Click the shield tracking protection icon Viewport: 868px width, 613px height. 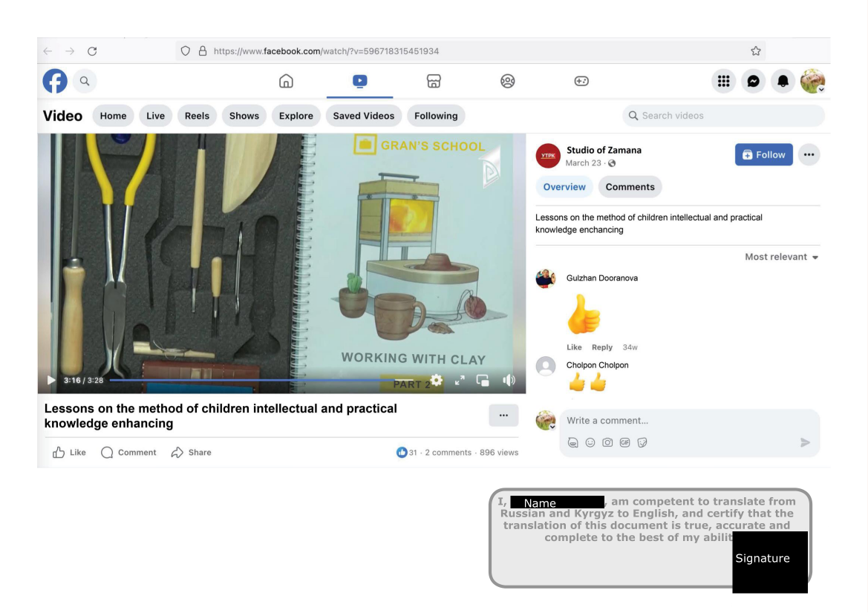tap(186, 51)
